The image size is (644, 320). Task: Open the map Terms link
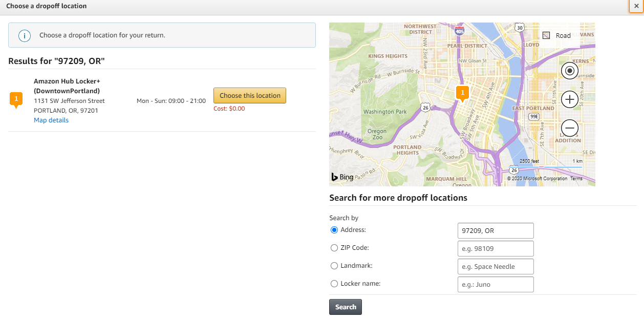(576, 179)
